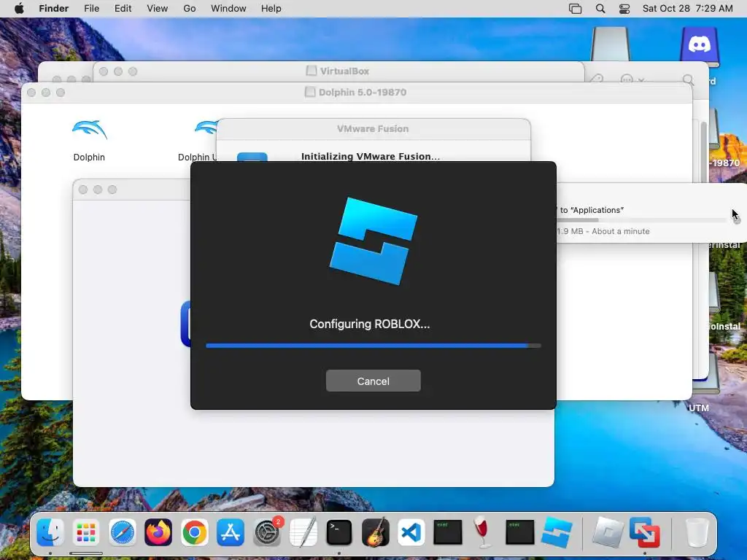This screenshot has height=560, width=747.
Task: Open GarageBand from the Dock
Action: 376,532
